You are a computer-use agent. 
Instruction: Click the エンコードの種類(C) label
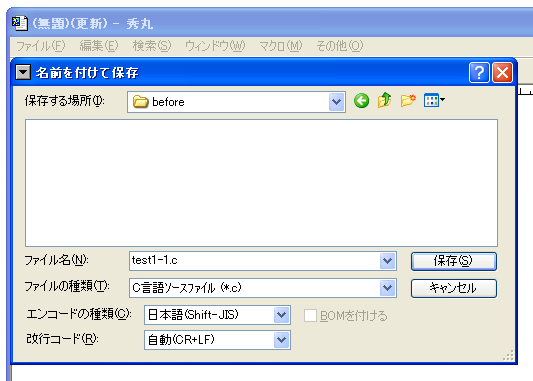pos(79,314)
